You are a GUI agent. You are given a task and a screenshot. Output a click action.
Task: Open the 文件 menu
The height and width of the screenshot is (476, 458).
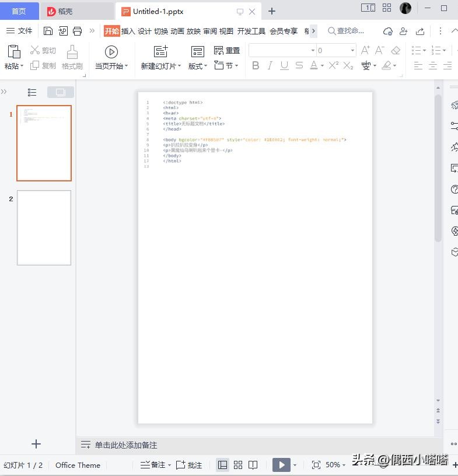click(19, 31)
